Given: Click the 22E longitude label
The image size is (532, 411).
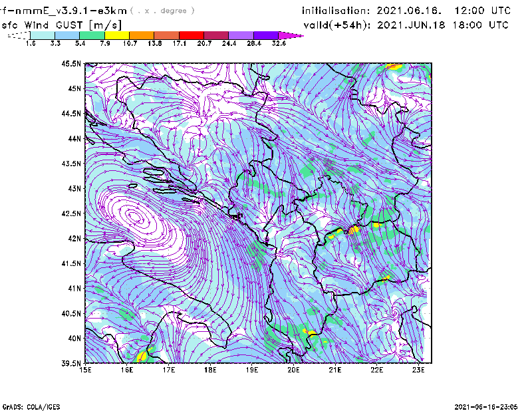Looking at the screenshot, I should coord(377,370).
